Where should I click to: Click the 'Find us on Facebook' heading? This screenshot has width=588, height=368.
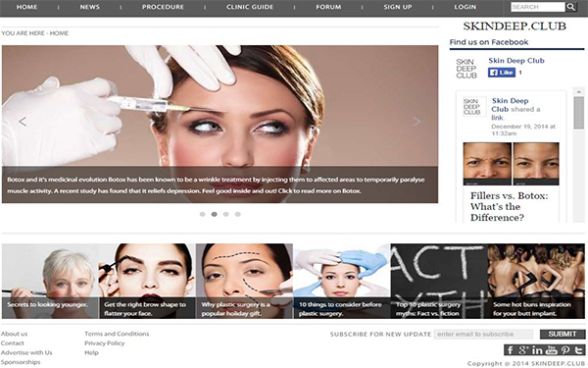[489, 42]
